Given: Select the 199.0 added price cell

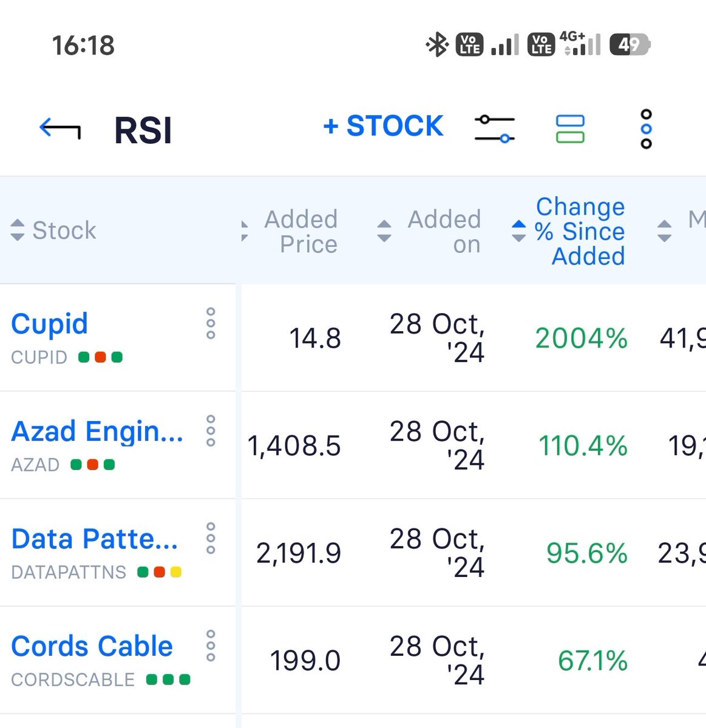Looking at the screenshot, I should tap(305, 661).
